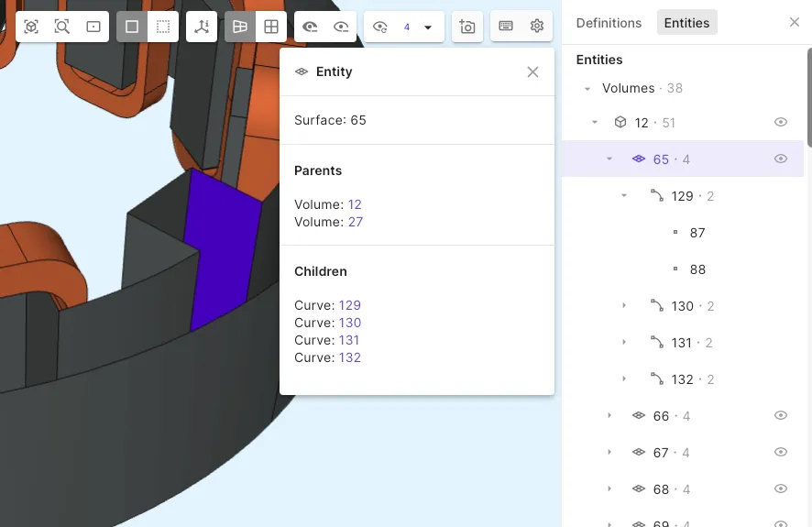Screen dimensions: 812x527
Task: Click the curve 129 icon in tree
Action: pyautogui.click(x=656, y=196)
